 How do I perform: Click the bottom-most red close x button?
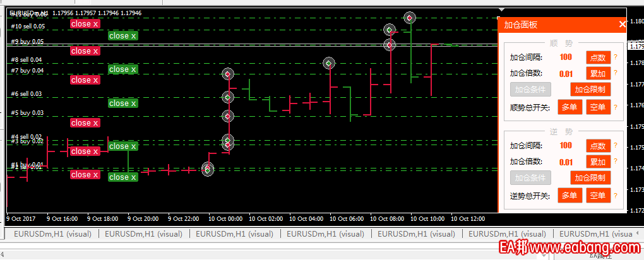pos(85,175)
